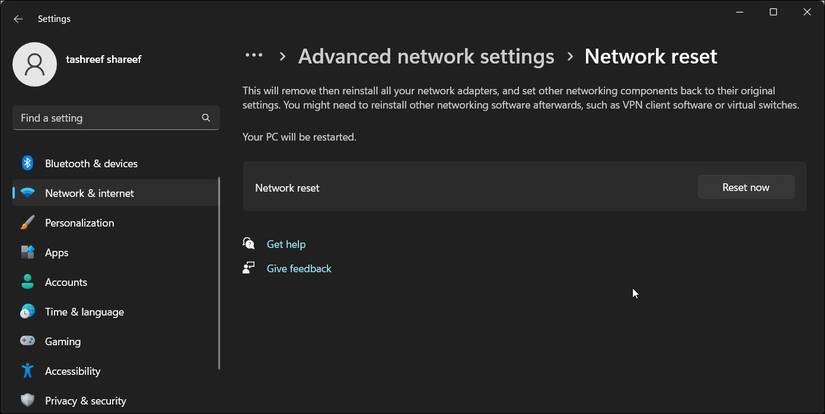Select the tashreef shareef profile avatar

click(35, 64)
